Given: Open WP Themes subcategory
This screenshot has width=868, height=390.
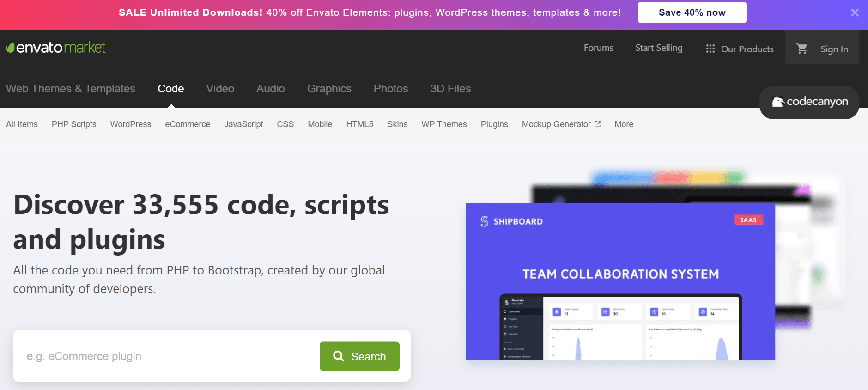Looking at the screenshot, I should pos(444,124).
